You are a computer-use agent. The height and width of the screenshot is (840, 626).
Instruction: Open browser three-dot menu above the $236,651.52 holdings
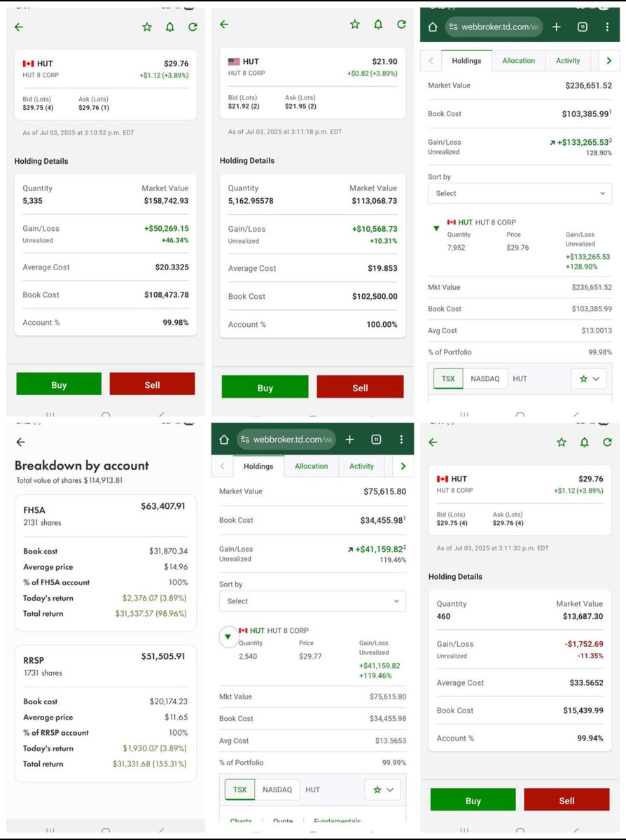pos(606,27)
